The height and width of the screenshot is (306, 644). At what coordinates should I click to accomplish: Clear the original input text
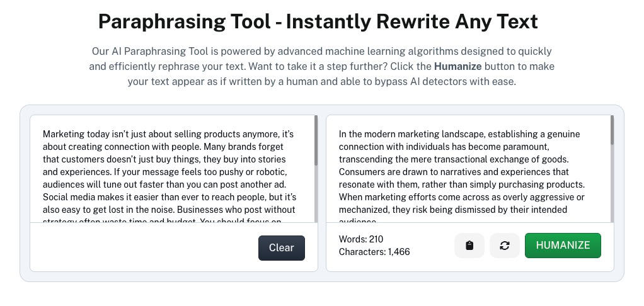(281, 247)
